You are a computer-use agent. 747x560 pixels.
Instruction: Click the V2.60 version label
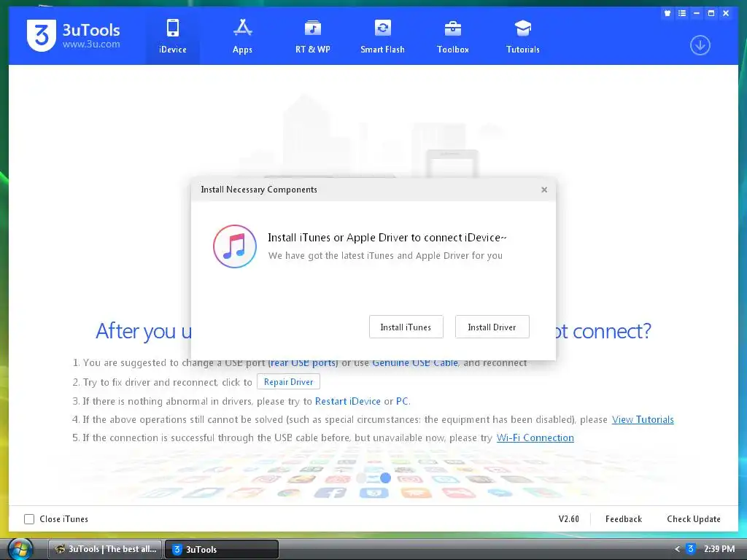coord(569,519)
